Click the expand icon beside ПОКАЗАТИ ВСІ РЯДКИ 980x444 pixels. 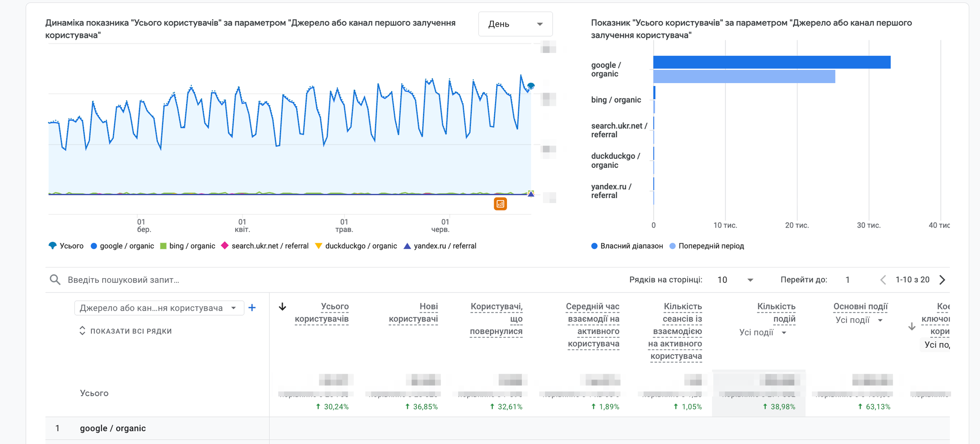point(82,331)
